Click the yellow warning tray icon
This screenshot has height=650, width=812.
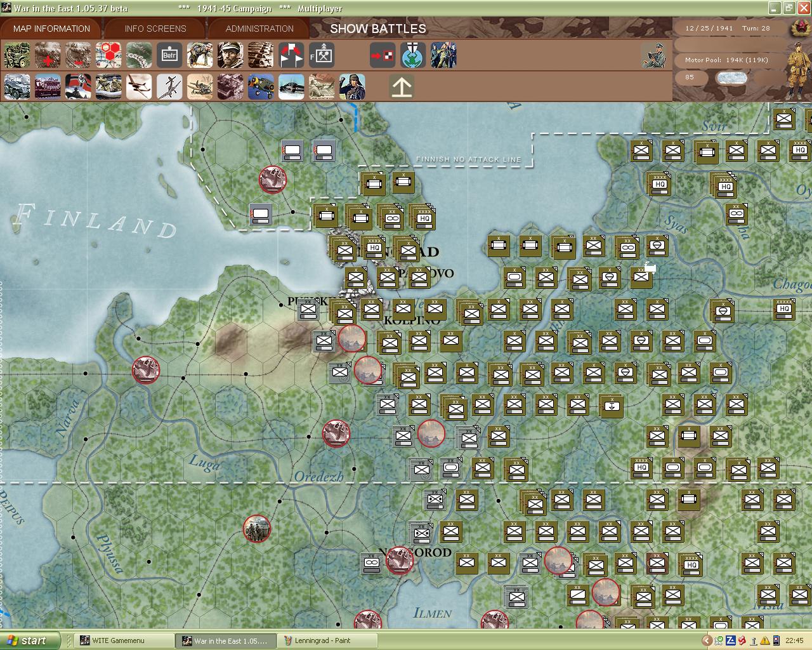point(765,640)
